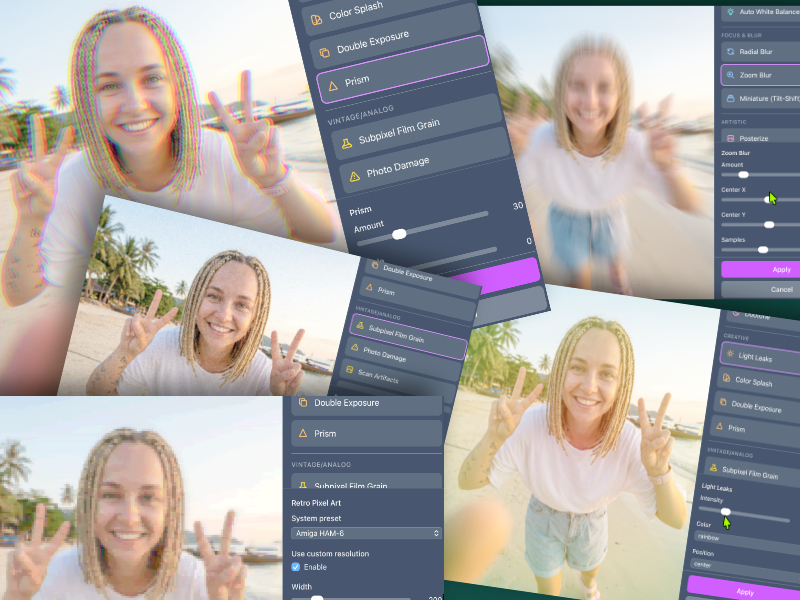Click the Center X slider handle

768,199
